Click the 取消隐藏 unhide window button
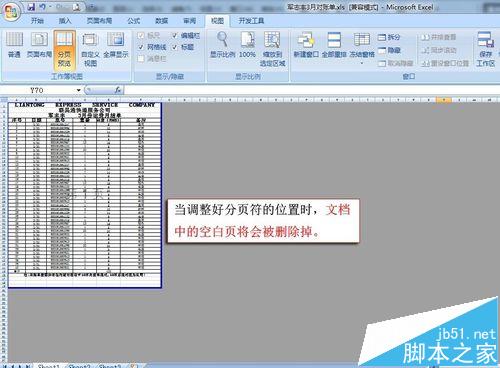 [x=396, y=63]
